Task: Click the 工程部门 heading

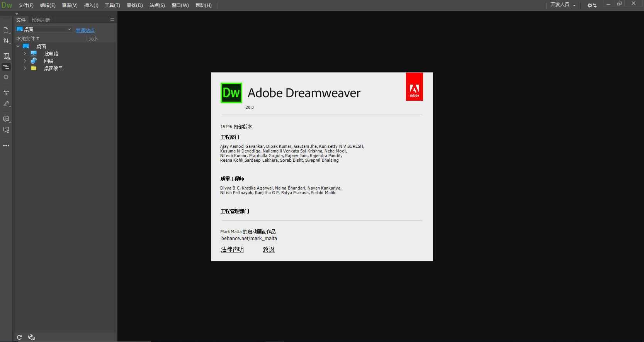Action: (230, 137)
